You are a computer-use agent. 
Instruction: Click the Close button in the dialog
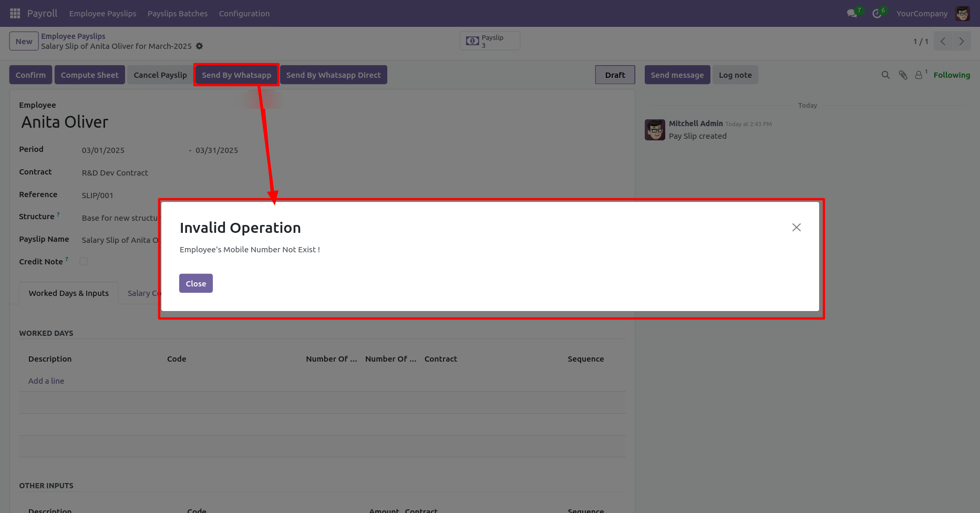(196, 283)
